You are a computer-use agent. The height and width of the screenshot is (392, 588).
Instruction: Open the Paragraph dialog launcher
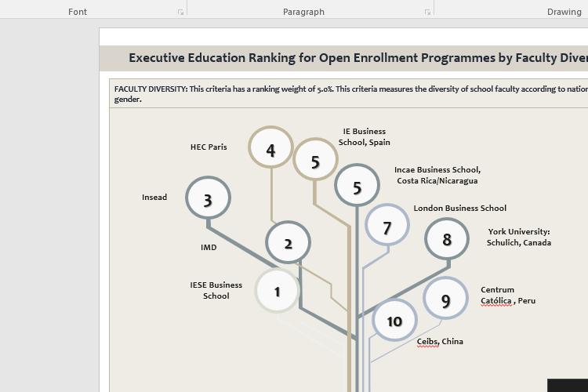click(x=427, y=13)
